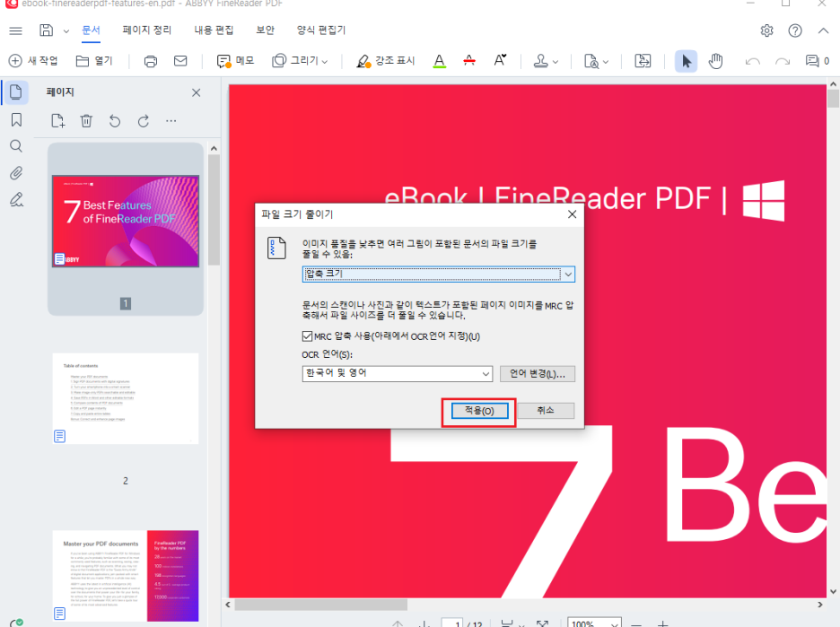Add a new page icon
Screen dimensions: 840x627
(x=57, y=121)
